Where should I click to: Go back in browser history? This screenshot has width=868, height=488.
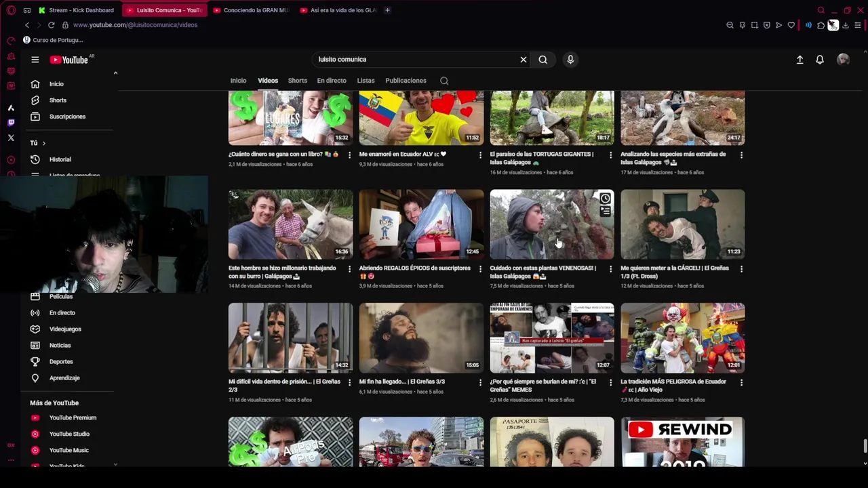click(27, 25)
